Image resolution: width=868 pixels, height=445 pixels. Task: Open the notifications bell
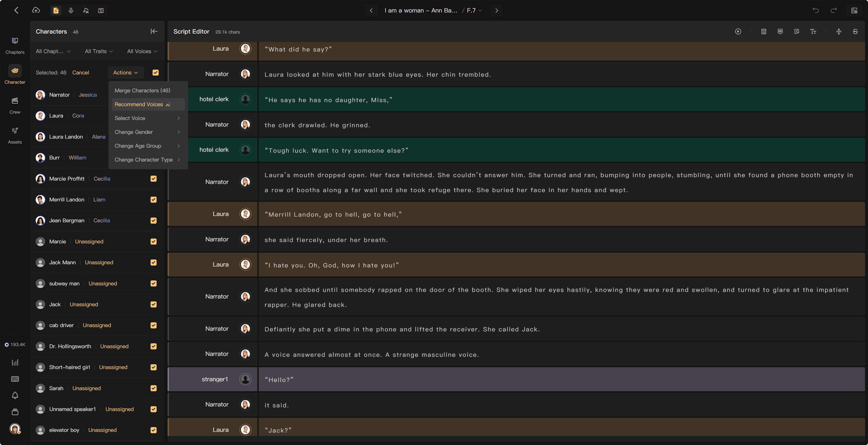tap(15, 395)
